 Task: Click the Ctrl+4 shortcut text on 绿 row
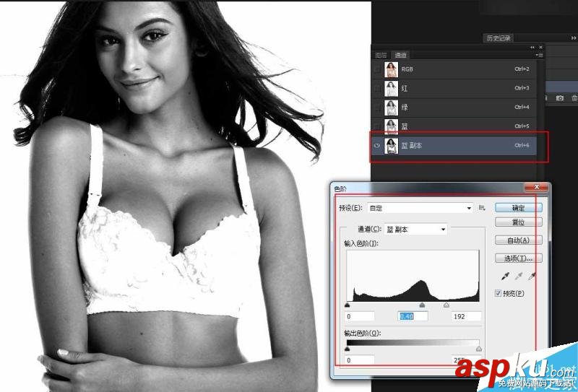pos(522,108)
